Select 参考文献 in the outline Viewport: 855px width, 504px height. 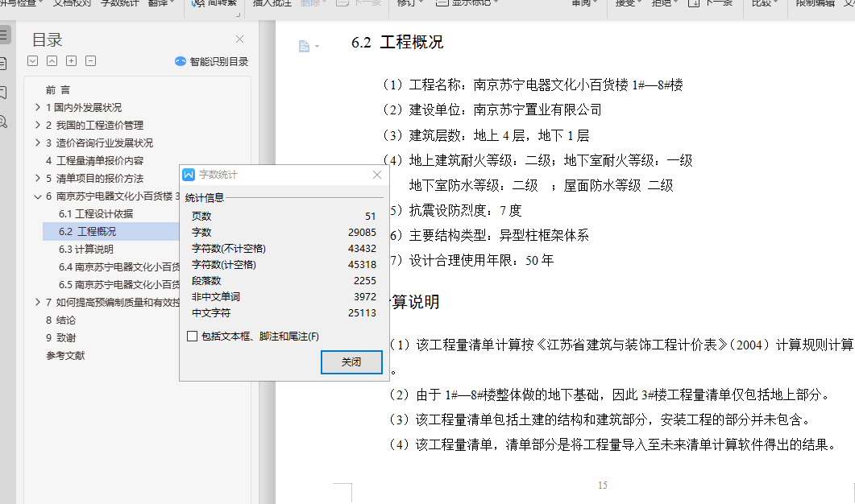tap(65, 355)
